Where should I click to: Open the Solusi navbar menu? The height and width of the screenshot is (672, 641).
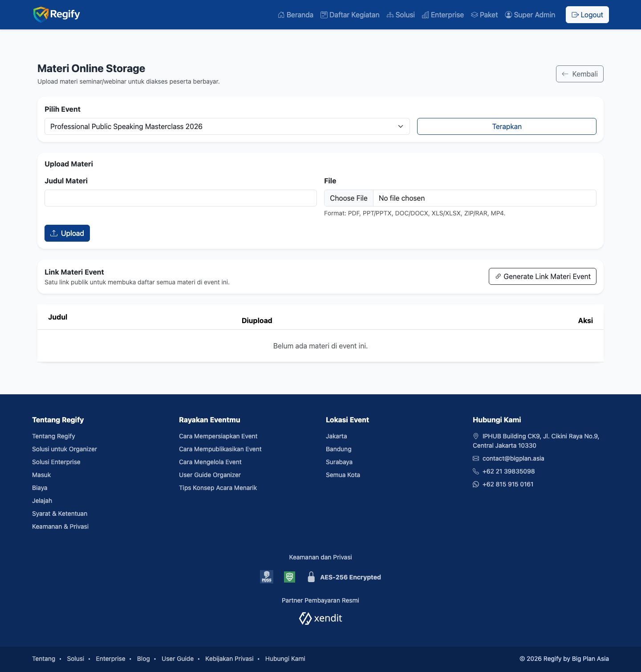(x=401, y=15)
